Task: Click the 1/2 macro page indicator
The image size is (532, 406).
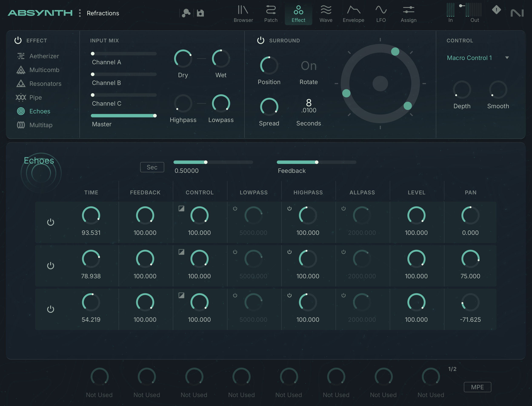Action: [x=452, y=369]
